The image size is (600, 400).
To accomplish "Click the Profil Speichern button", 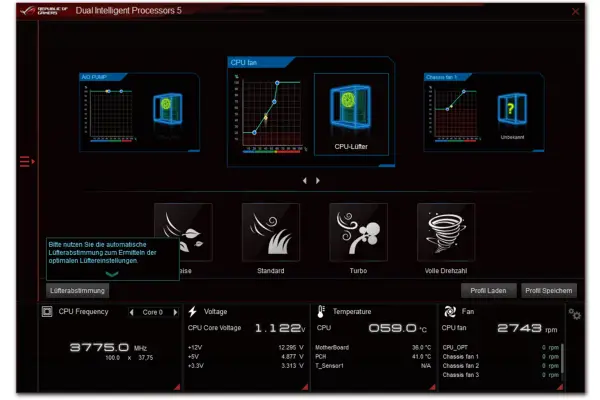I will tap(549, 291).
